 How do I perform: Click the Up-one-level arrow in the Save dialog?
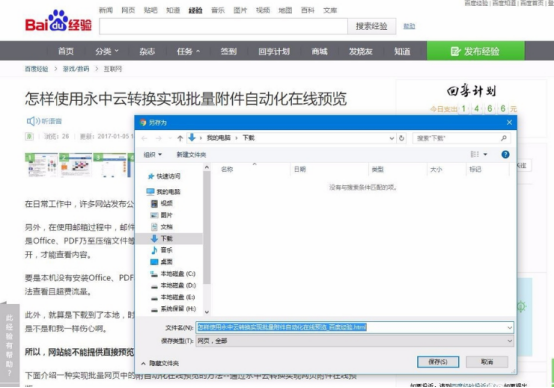180,138
